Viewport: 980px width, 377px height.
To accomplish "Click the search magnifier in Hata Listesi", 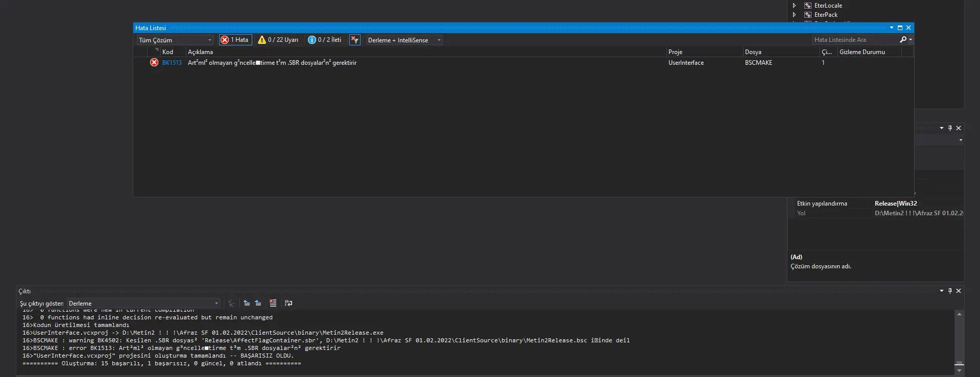I will [903, 40].
